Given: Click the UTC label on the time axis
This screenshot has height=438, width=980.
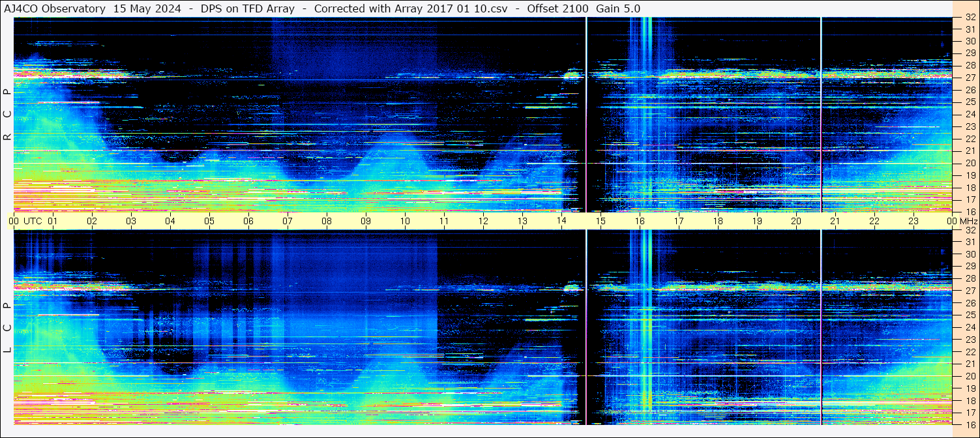Looking at the screenshot, I should (x=33, y=221).
